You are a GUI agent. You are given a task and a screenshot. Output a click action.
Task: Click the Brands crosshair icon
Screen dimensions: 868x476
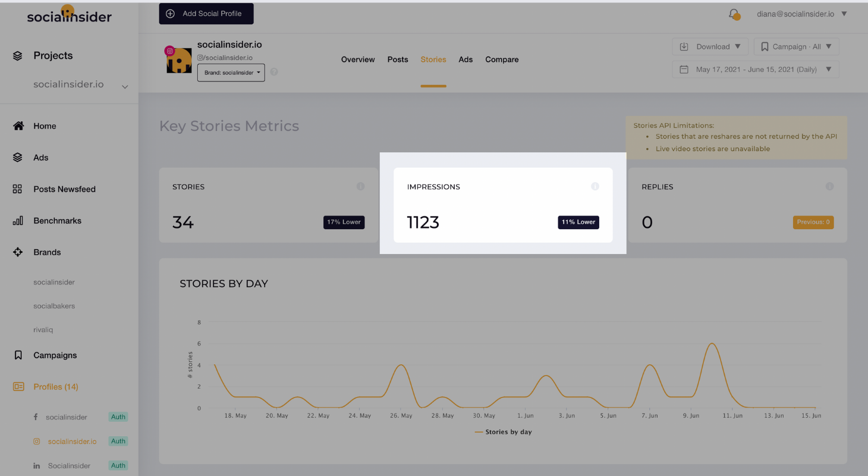[18, 252]
